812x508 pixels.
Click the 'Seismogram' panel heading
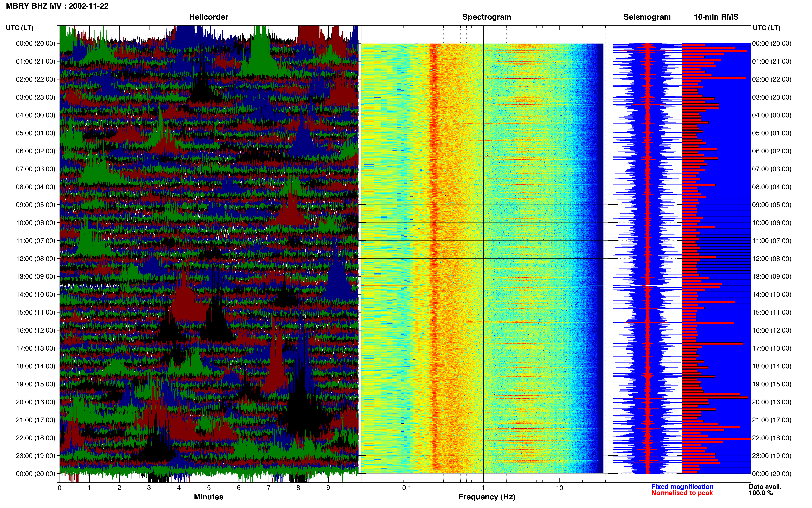click(x=647, y=17)
